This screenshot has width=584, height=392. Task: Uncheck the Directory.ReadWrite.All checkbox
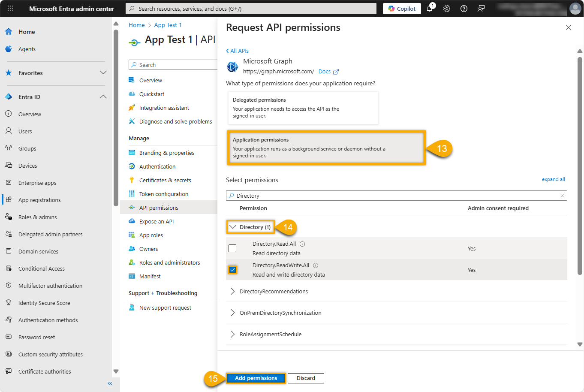point(232,270)
